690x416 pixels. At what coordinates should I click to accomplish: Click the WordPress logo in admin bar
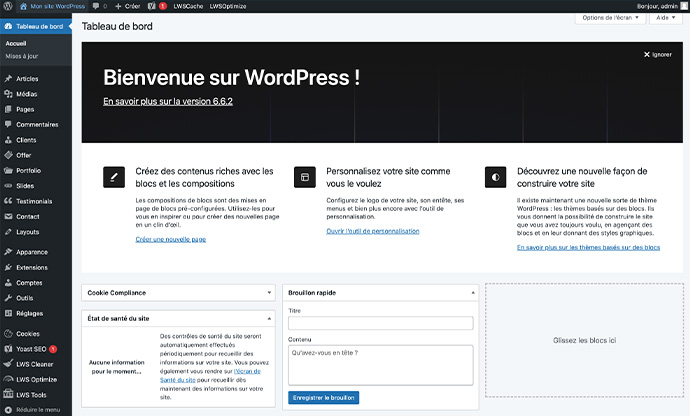tap(8, 6)
